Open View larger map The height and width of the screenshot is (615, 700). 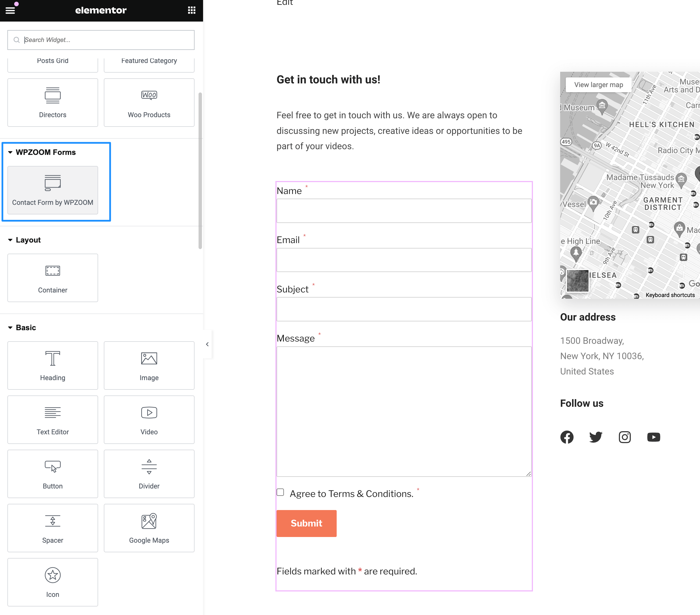[598, 85]
